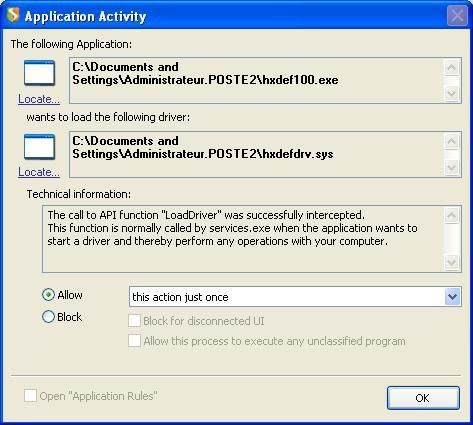The height and width of the screenshot is (425, 473).
Task: Confirm the choice with the OK button
Action: pos(423,398)
